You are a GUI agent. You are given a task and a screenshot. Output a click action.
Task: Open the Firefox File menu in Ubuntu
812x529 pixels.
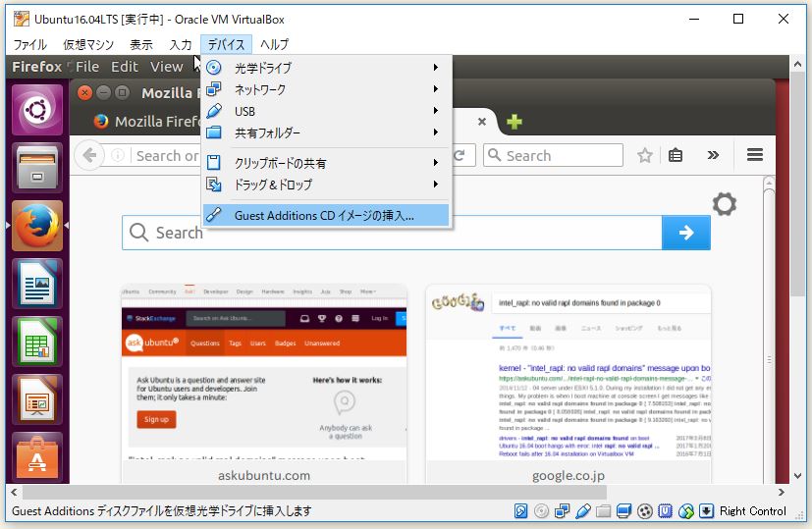[87, 67]
